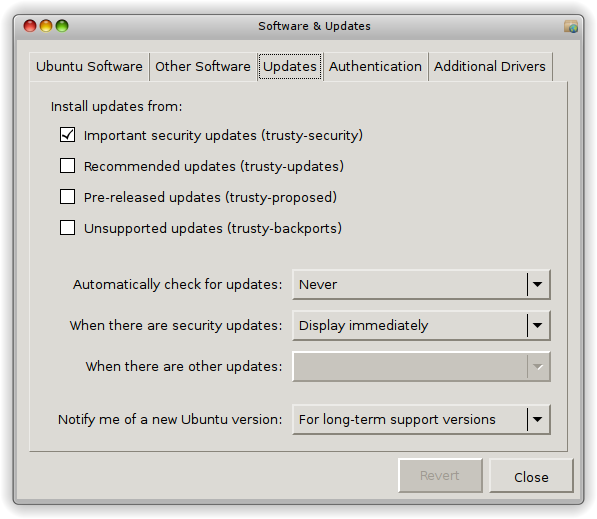Click the 'When there are other updates:' label

184,366
